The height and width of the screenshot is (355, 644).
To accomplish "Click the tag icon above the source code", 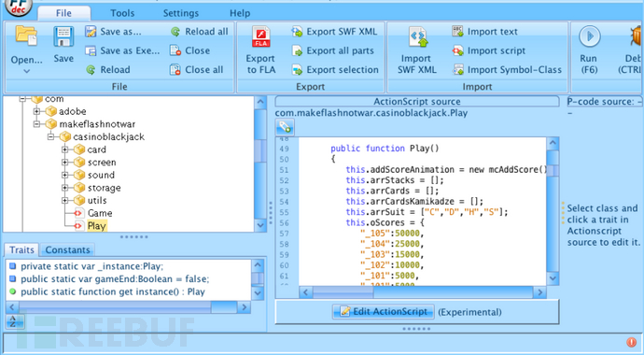I will [x=285, y=127].
